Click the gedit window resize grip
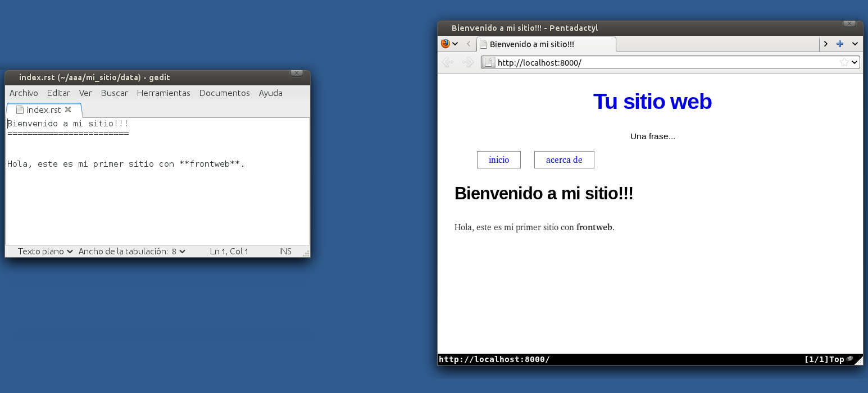The width and height of the screenshot is (868, 393). pos(306,254)
